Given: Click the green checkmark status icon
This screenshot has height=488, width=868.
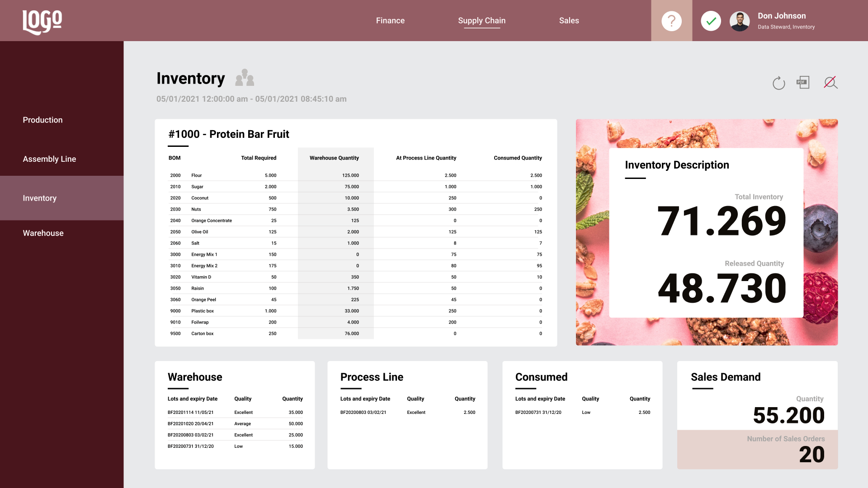Looking at the screenshot, I should coord(711,21).
